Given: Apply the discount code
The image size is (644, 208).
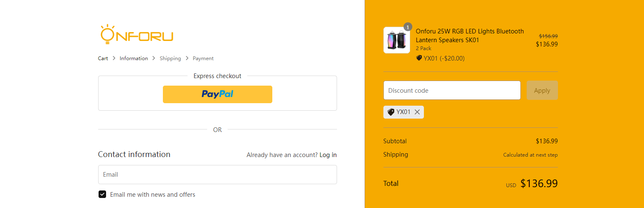Looking at the screenshot, I should (542, 90).
